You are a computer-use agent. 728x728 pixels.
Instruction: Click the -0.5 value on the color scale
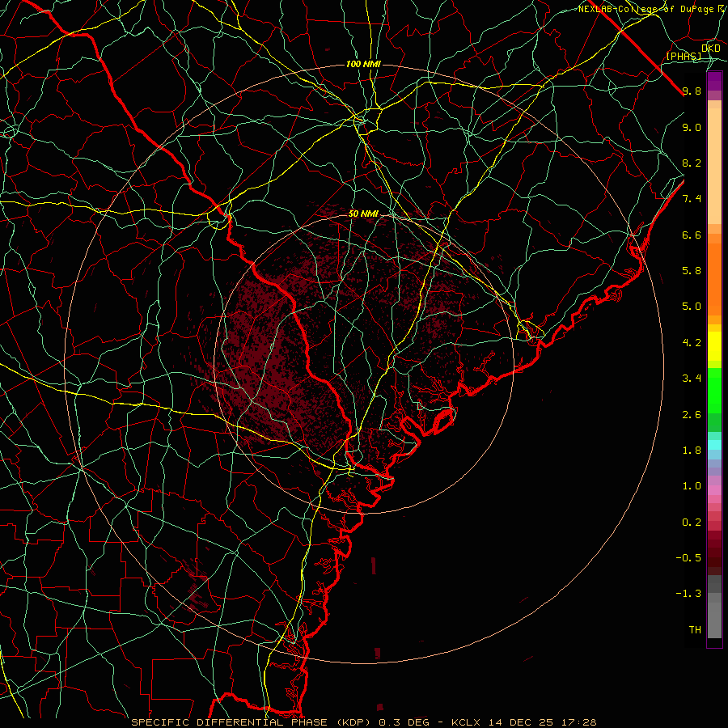pos(688,558)
